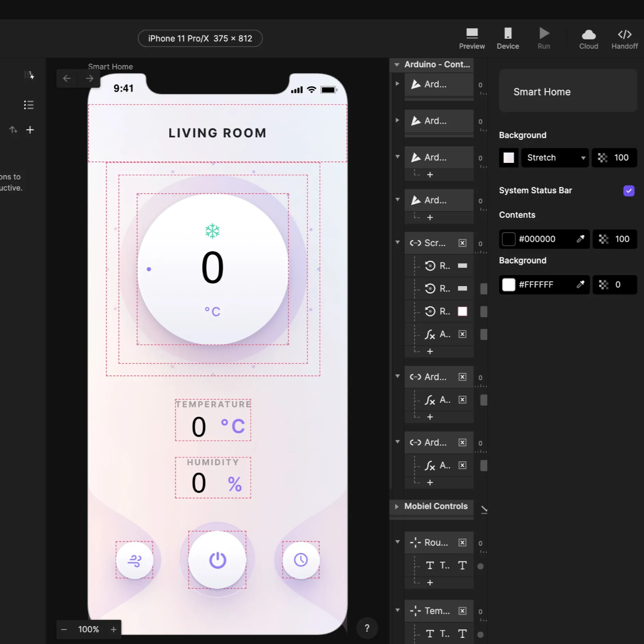This screenshot has height=644, width=644.
Task: Click the Smart Home scene label above the canvas
Action: coord(110,67)
